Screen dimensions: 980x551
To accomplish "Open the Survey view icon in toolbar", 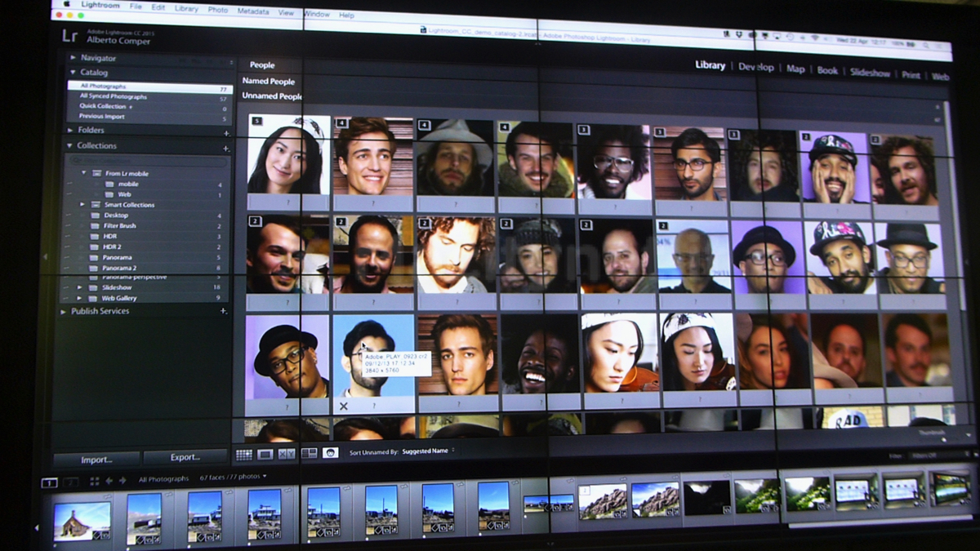I will coord(309,453).
